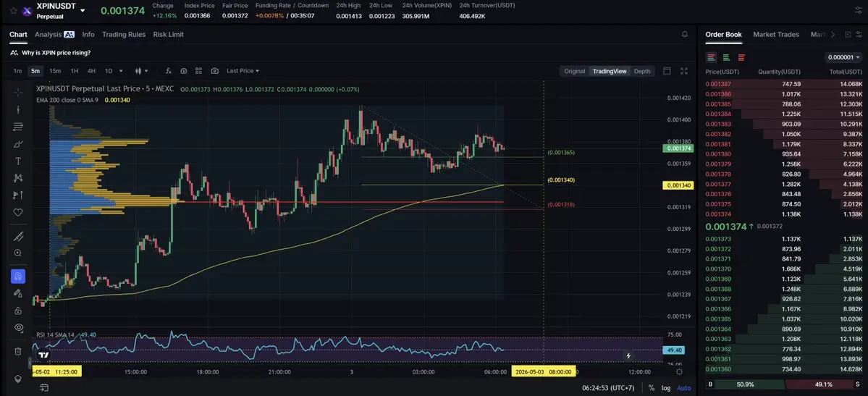Open the Fibonacci retracement tool
Viewport: 868px width, 396px height.
point(17,127)
